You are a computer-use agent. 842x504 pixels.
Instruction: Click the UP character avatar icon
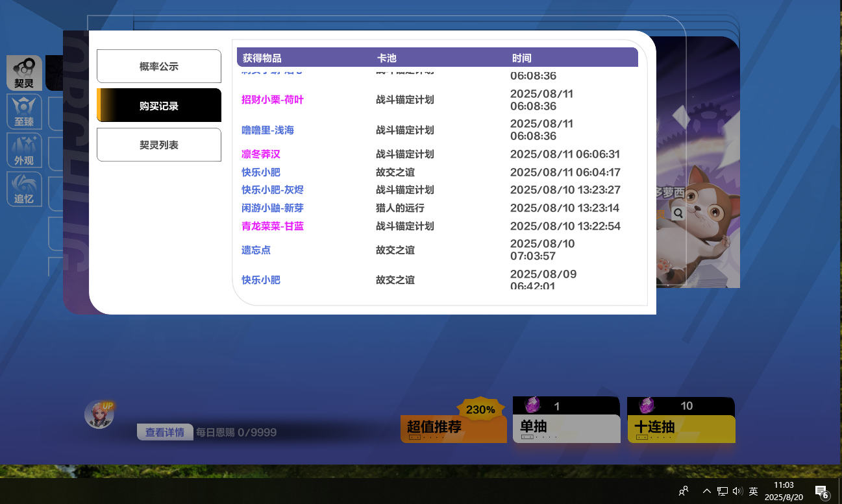pyautogui.click(x=99, y=414)
